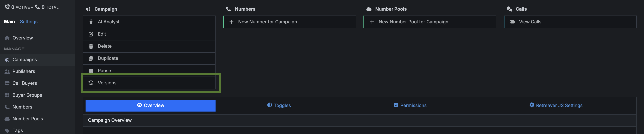
Task: Click the Edit pencil icon
Action: 91,34
